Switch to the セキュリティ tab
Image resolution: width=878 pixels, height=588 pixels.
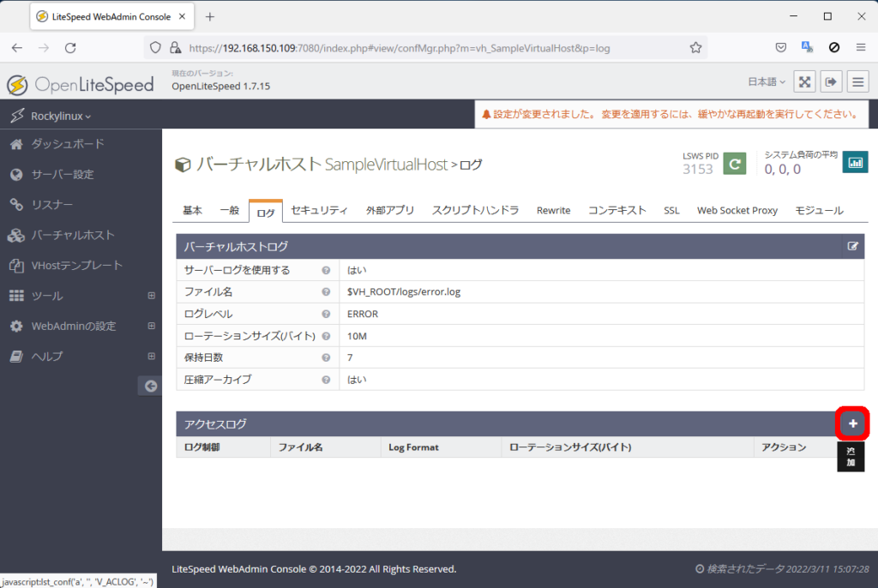coord(319,211)
